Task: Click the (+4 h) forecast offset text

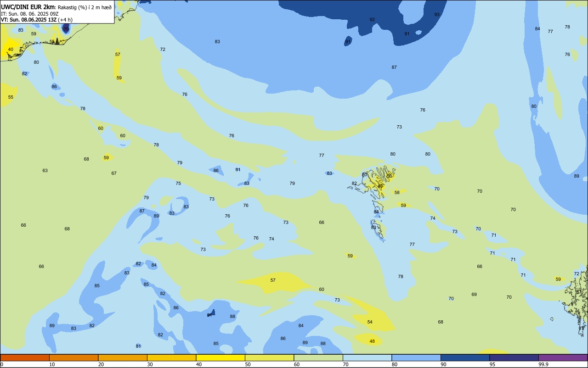Action: [65, 20]
